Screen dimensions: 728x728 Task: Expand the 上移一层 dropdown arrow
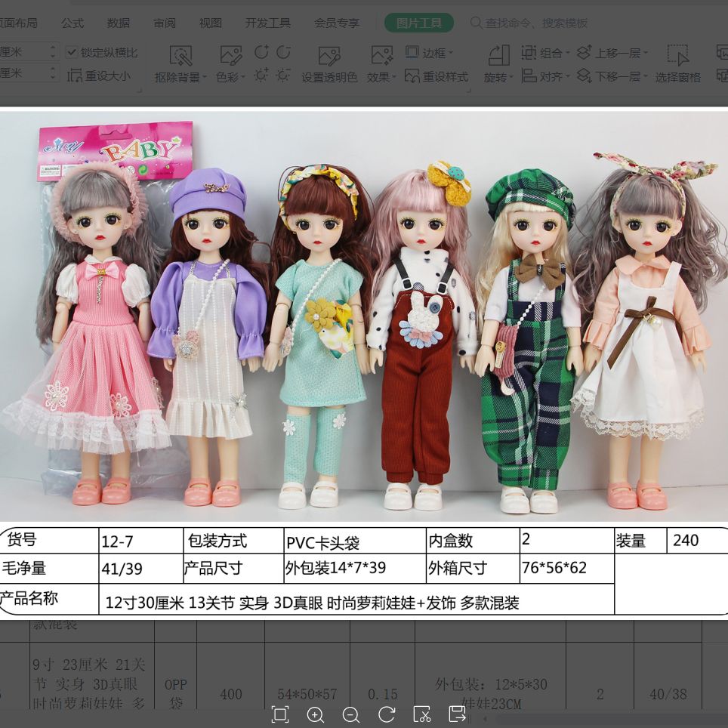point(646,53)
